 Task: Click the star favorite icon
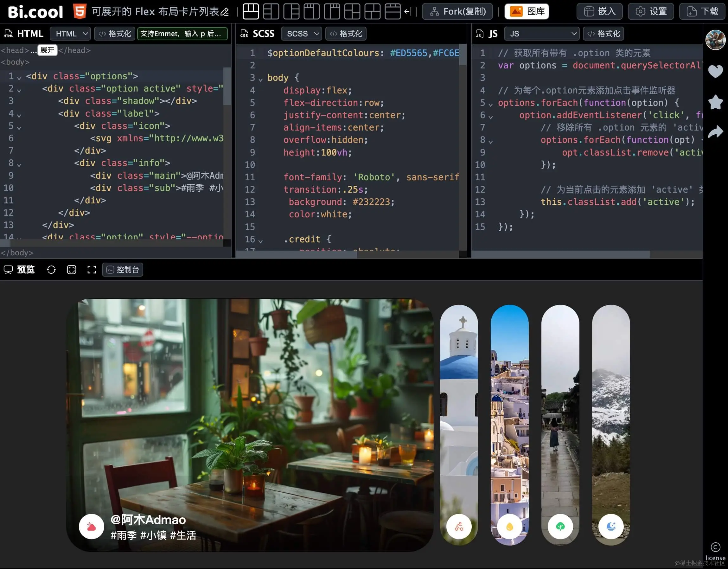pos(715,102)
